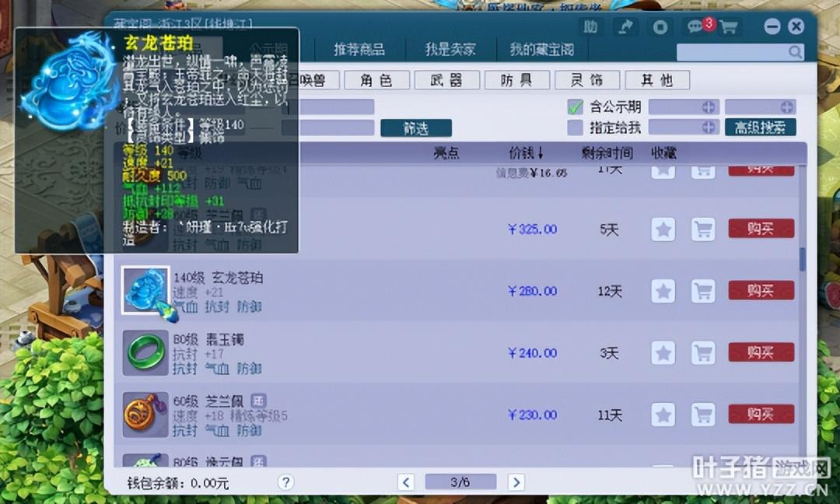Enable the 指定给我 checkbox
Screen dimensions: 840x504
[575, 128]
